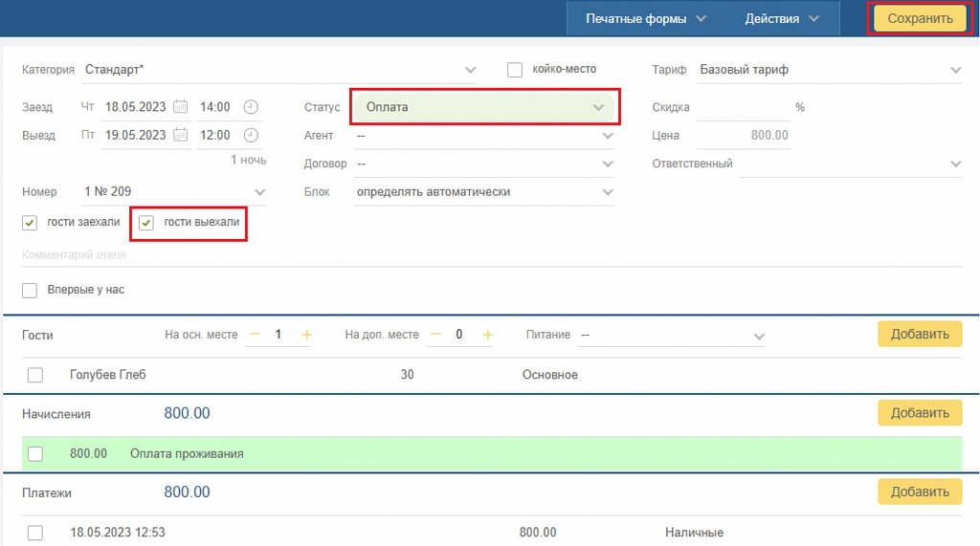Open check-in time clock picker

[251, 107]
